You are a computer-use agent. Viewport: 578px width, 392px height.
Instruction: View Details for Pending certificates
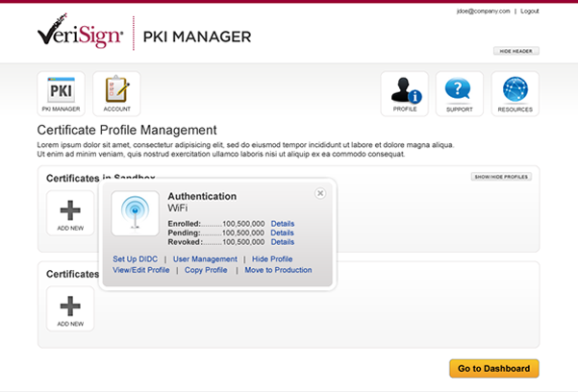tap(282, 233)
